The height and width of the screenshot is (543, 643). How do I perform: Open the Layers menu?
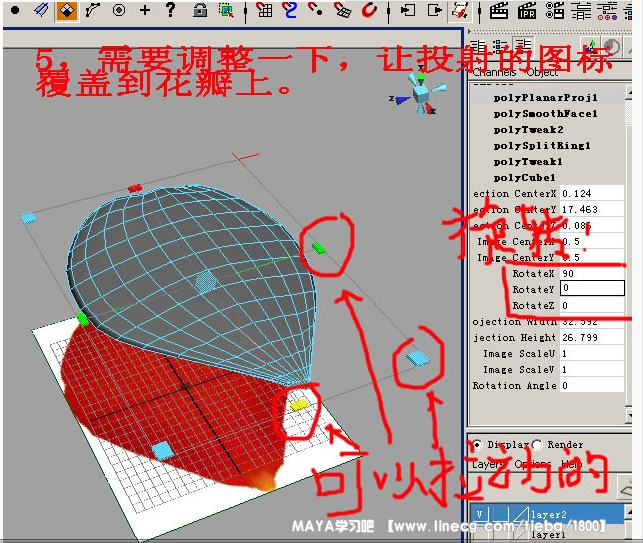[x=489, y=464]
